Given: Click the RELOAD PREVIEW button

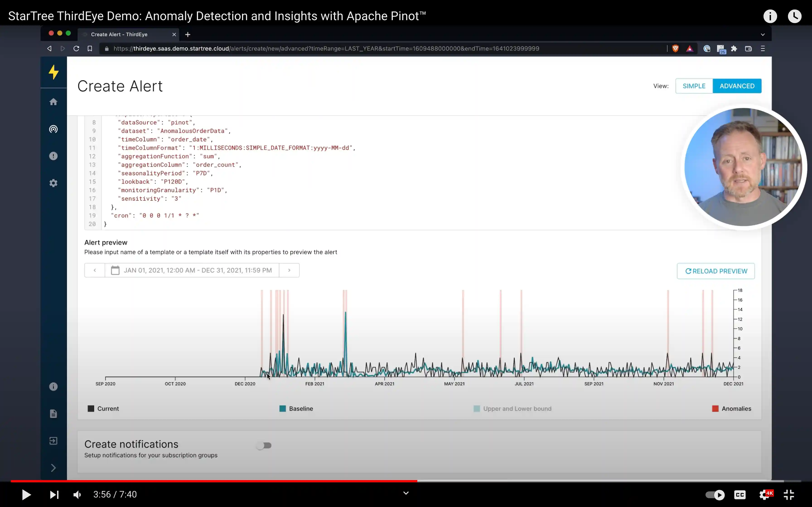Looking at the screenshot, I should click(x=715, y=271).
